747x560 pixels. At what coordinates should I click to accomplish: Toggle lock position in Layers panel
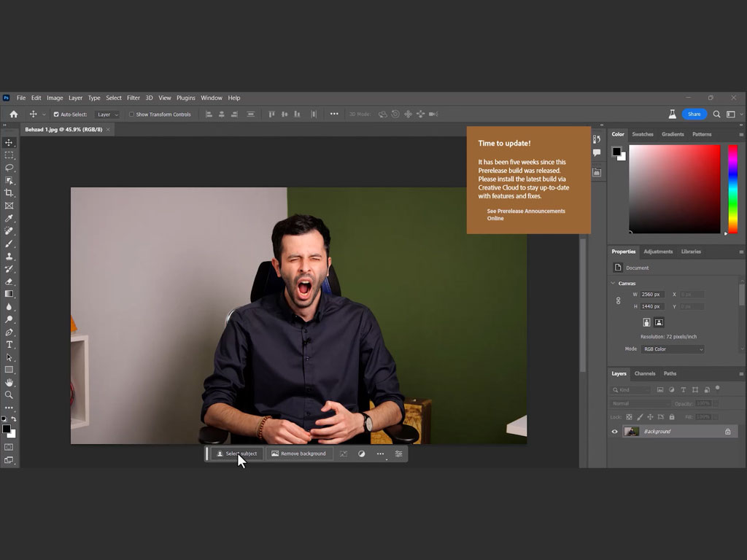(x=650, y=417)
